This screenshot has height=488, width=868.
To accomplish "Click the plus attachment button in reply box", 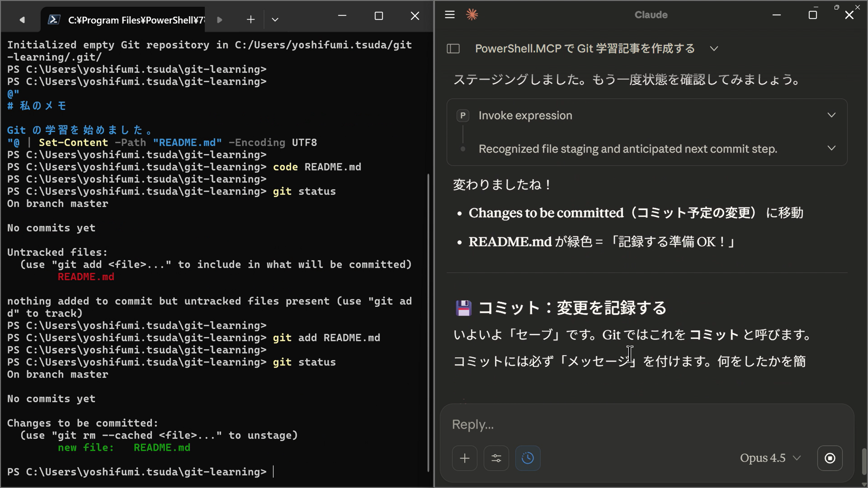I will pos(464,458).
